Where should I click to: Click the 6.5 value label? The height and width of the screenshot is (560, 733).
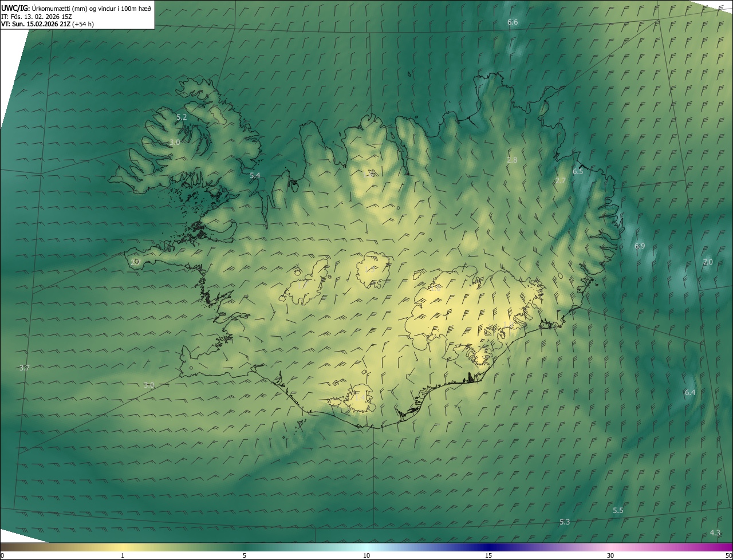click(578, 172)
